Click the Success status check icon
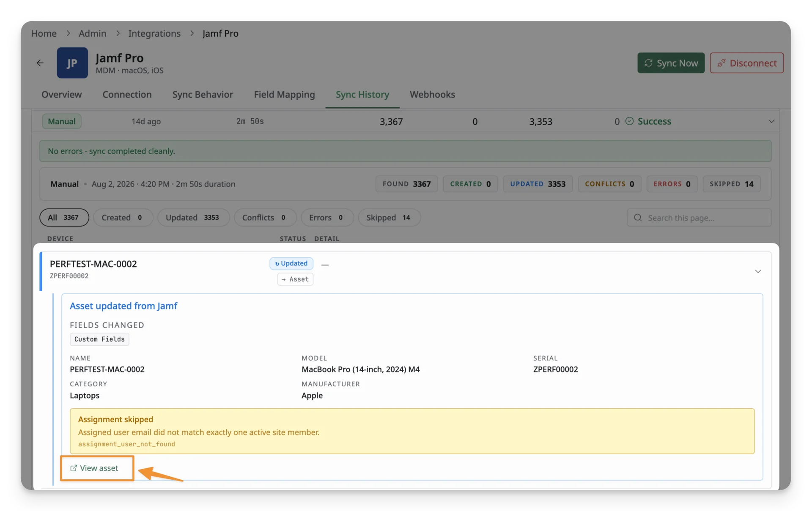The image size is (812, 511). [x=629, y=121]
